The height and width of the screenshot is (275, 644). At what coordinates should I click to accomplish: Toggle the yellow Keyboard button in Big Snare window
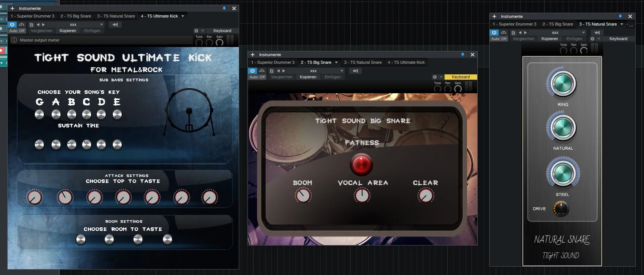pyautogui.click(x=461, y=77)
